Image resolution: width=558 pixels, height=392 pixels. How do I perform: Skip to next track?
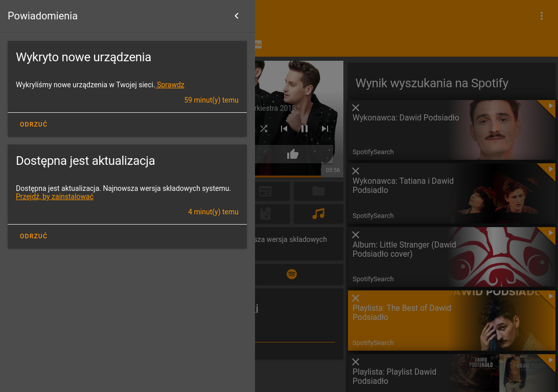pos(324,129)
